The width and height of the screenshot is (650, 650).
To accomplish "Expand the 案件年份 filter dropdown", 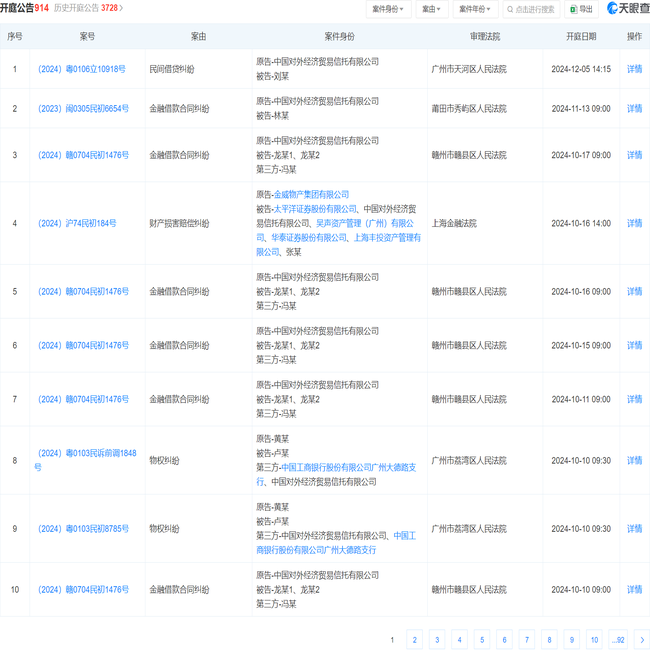I will [475, 9].
